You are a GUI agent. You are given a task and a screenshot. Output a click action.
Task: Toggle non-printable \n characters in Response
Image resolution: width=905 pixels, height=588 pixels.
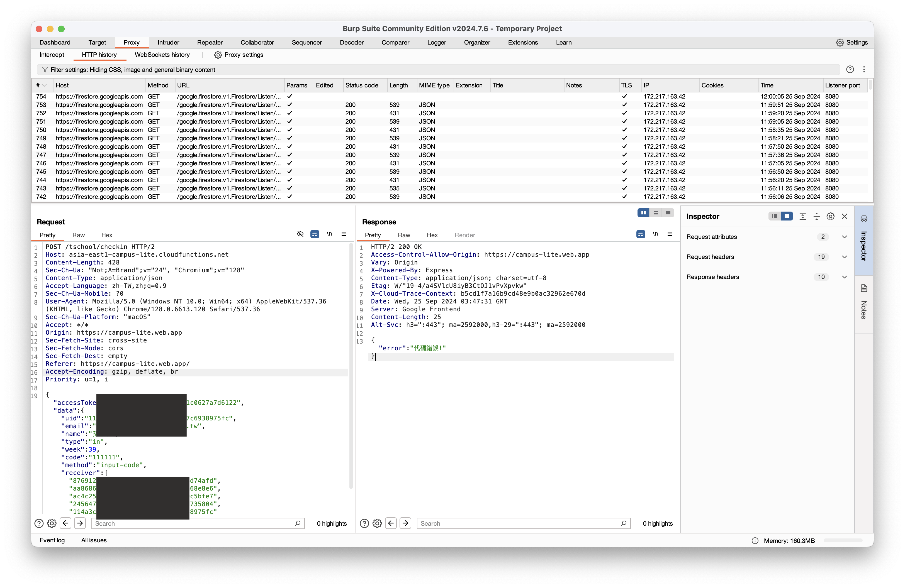click(655, 234)
